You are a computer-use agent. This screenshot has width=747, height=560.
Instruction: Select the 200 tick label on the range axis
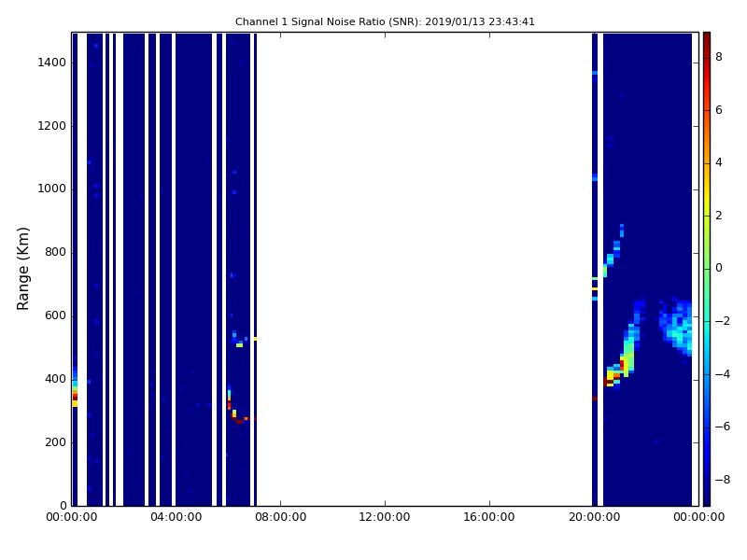(x=55, y=442)
